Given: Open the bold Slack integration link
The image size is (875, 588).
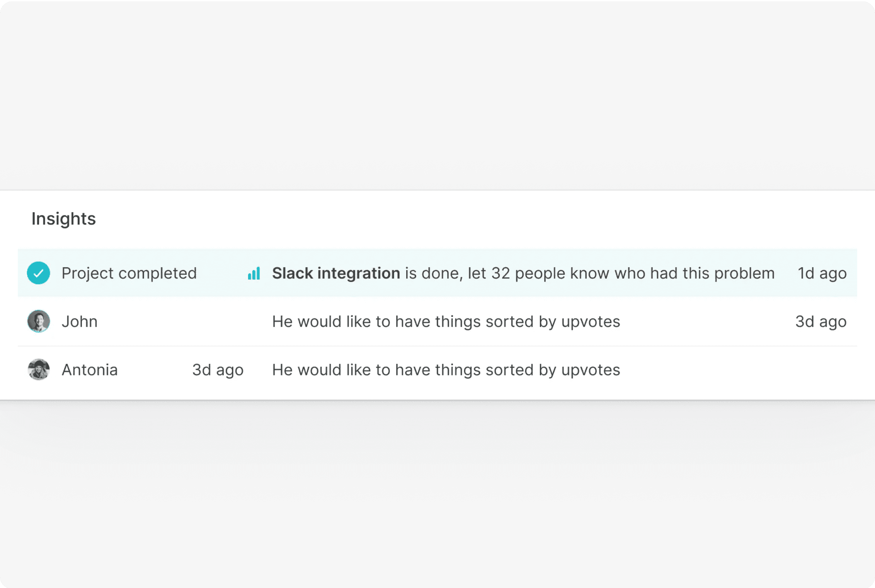Looking at the screenshot, I should click(336, 273).
